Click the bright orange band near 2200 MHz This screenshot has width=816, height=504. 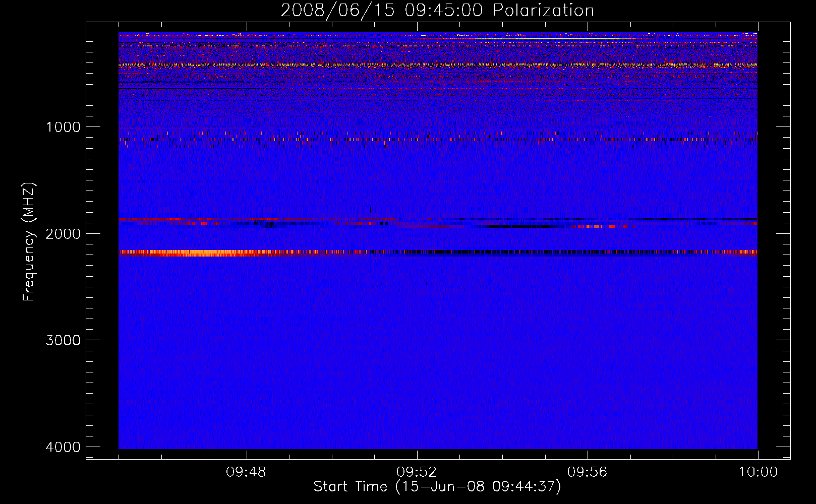pos(202,253)
